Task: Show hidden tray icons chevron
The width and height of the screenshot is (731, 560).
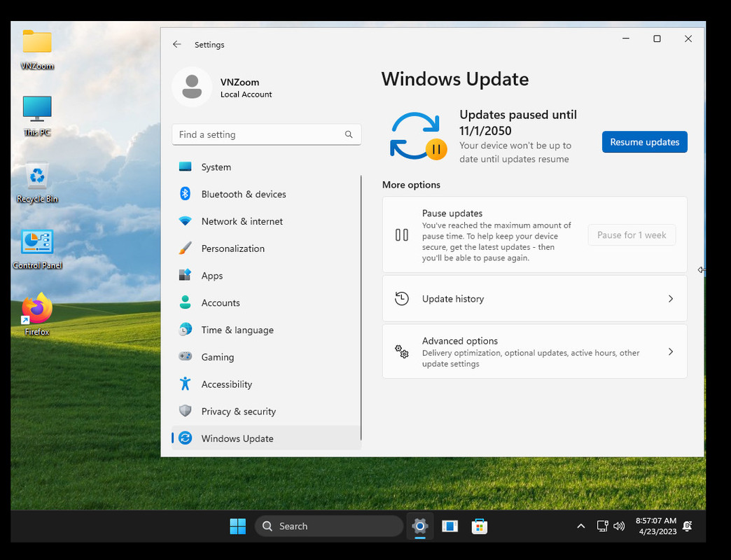Action: click(581, 526)
